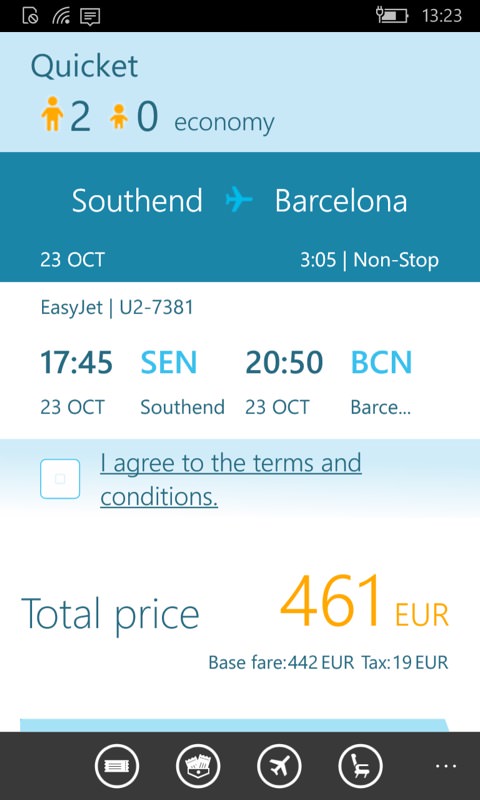Viewport: 480px width, 800px height.
Task: Select the airplane flights icon
Action: tap(280, 766)
